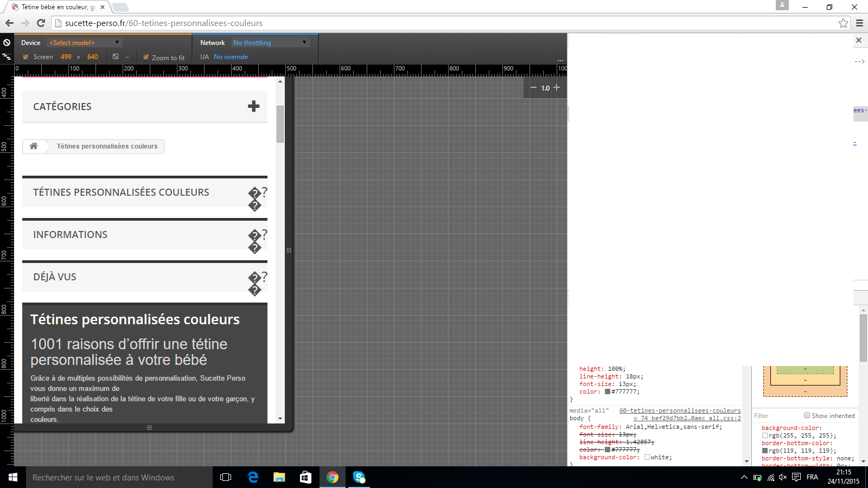Click the address bar URL

[x=164, y=23]
